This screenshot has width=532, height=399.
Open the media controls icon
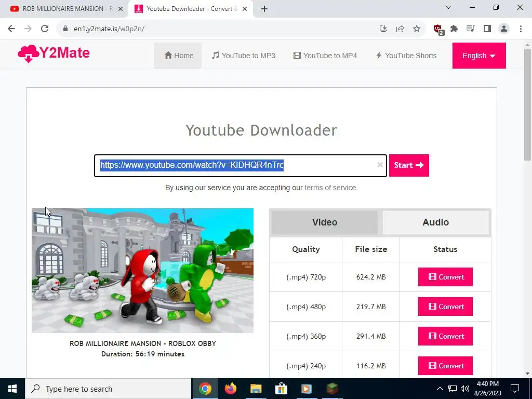click(x=470, y=29)
